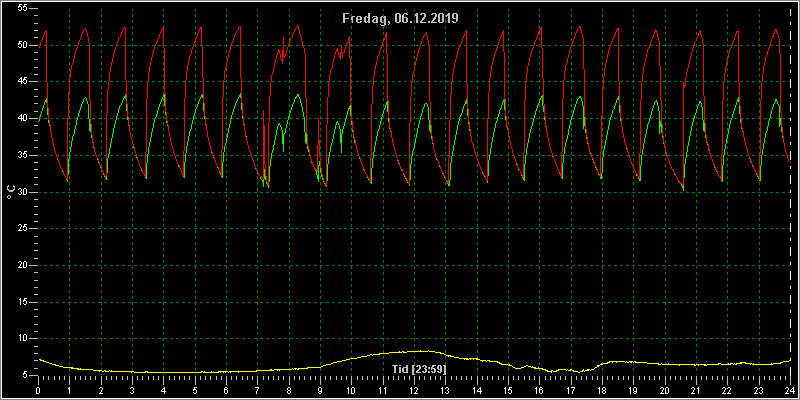800x400 pixels.
Task: Click the red curve peak near hour 8
Action: (297, 26)
